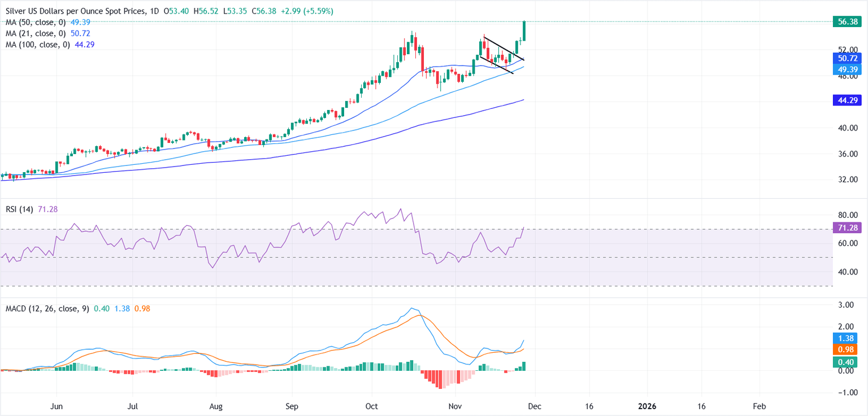
Task: Select the MA (21, close, 0) indicator legend
Action: point(34,33)
